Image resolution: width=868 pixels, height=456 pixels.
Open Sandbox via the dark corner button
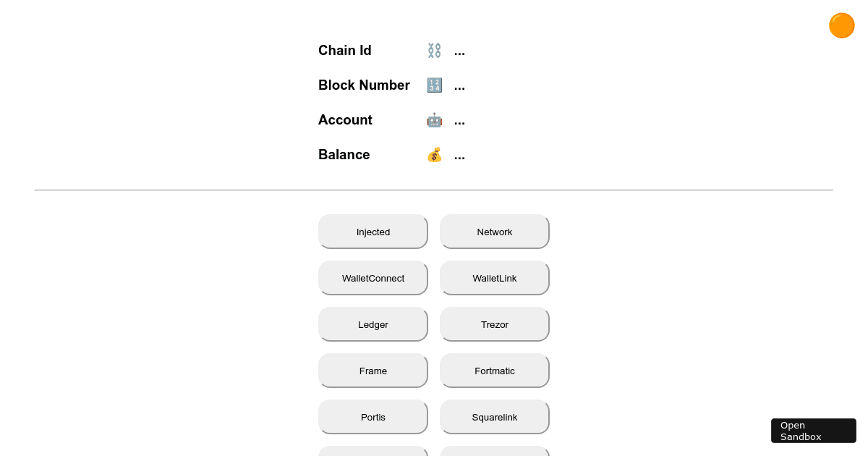tap(813, 431)
